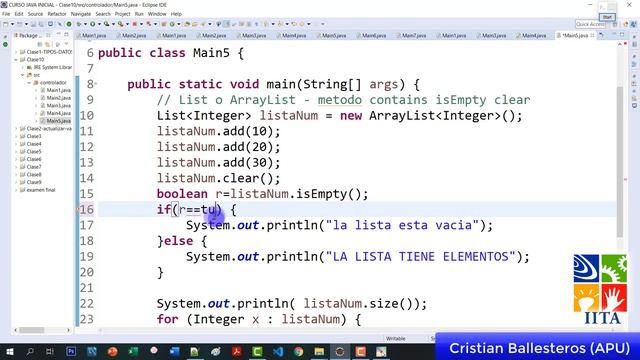This screenshot has height=360, width=640.
Task: Click on code line 14 listaNum.clear()
Action: (x=218, y=178)
